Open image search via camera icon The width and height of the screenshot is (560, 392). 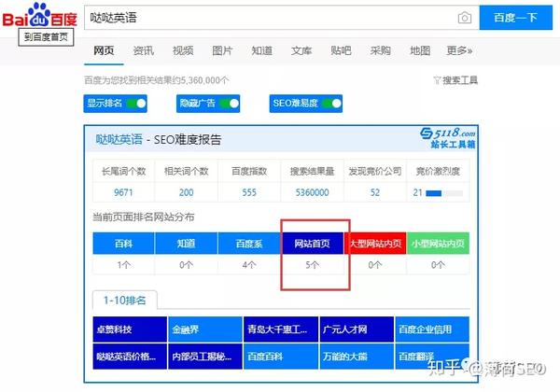tap(464, 18)
